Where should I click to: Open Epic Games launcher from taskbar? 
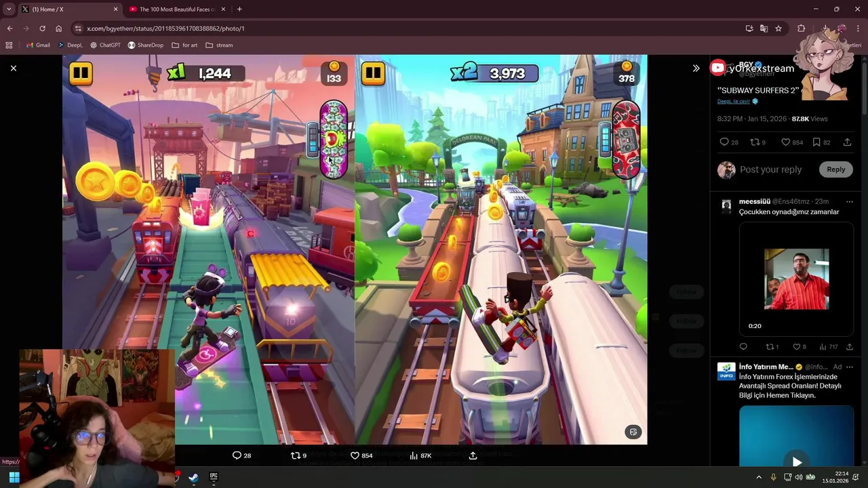click(214, 477)
